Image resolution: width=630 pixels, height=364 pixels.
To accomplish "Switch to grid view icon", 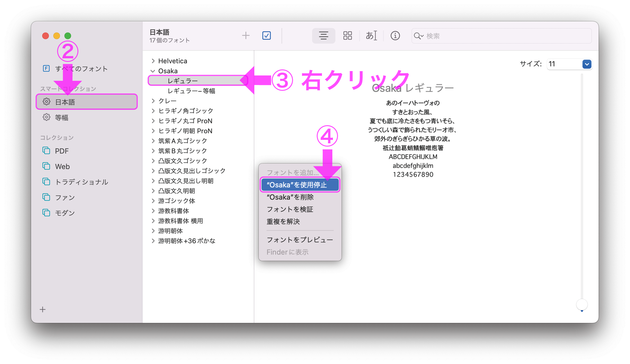I will 347,36.
